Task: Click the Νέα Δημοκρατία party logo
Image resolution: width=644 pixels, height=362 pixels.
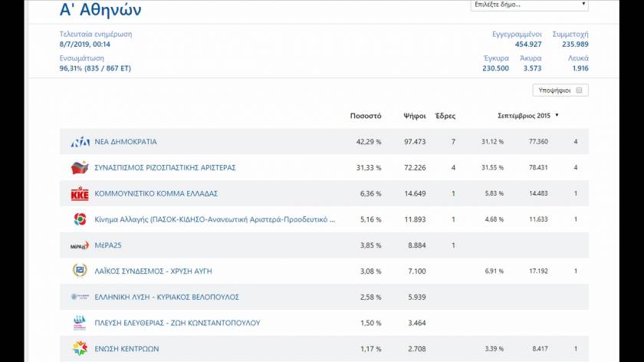Action: tap(80, 142)
